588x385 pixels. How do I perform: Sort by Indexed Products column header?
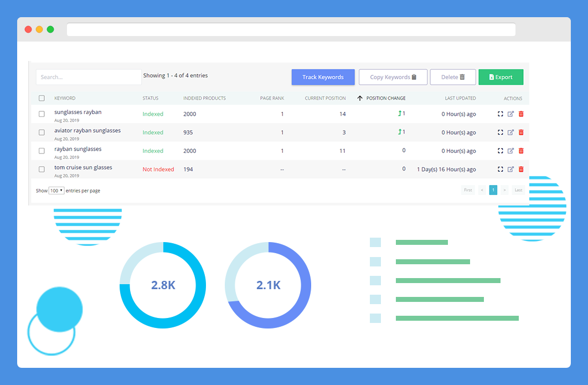click(x=204, y=98)
